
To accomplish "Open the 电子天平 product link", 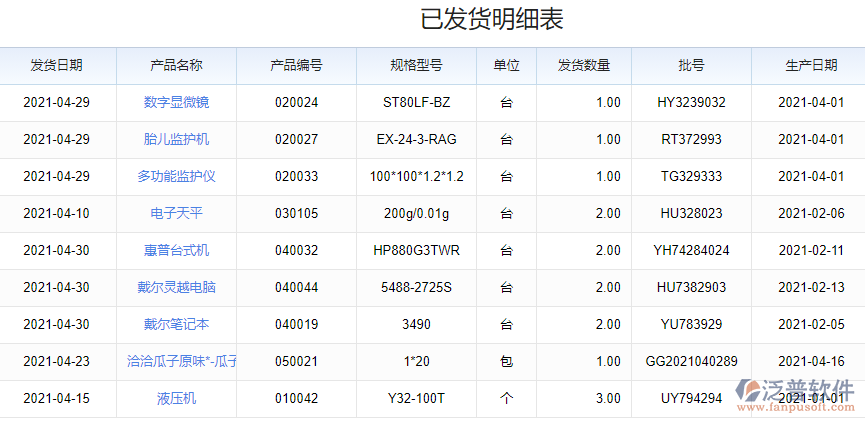I will pos(177,213).
